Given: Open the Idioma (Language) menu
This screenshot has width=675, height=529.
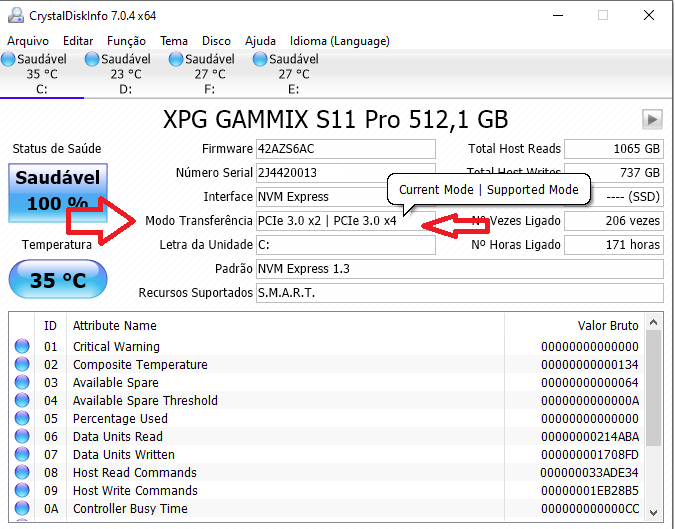Looking at the screenshot, I should pyautogui.click(x=340, y=41).
